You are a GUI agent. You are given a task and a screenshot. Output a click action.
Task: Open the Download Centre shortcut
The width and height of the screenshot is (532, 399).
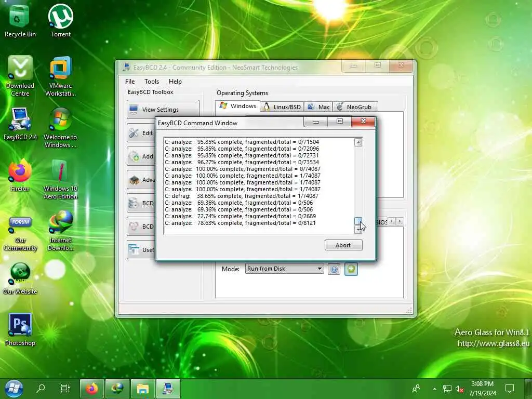20,76
